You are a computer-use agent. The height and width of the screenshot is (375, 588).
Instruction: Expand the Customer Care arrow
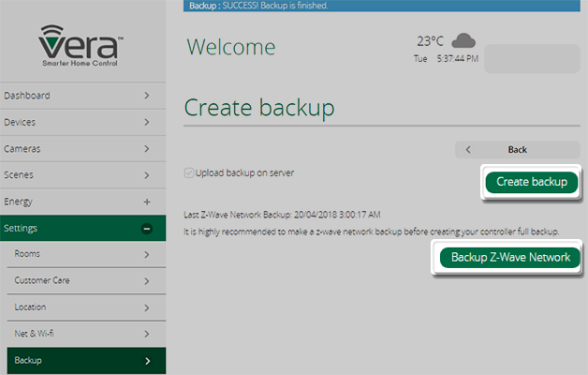pyautogui.click(x=147, y=280)
